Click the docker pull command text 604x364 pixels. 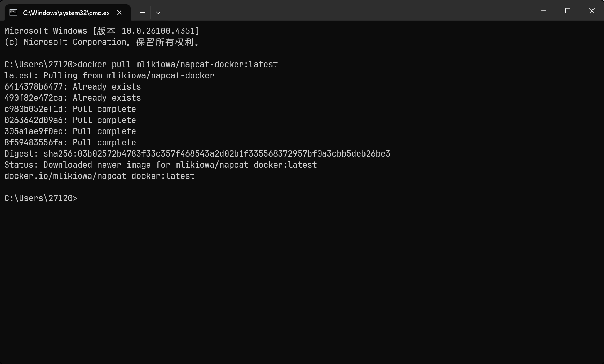click(x=178, y=64)
